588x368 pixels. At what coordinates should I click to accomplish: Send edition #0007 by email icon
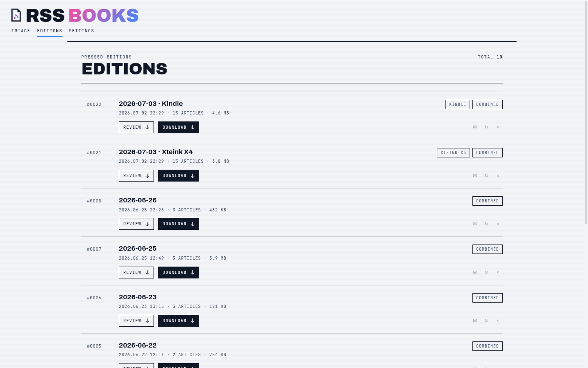[475, 272]
